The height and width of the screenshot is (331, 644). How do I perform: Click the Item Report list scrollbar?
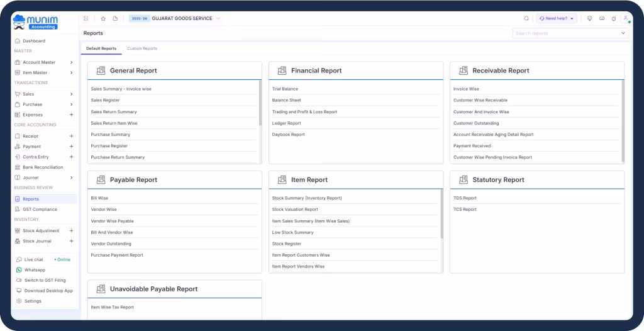pyautogui.click(x=442, y=214)
